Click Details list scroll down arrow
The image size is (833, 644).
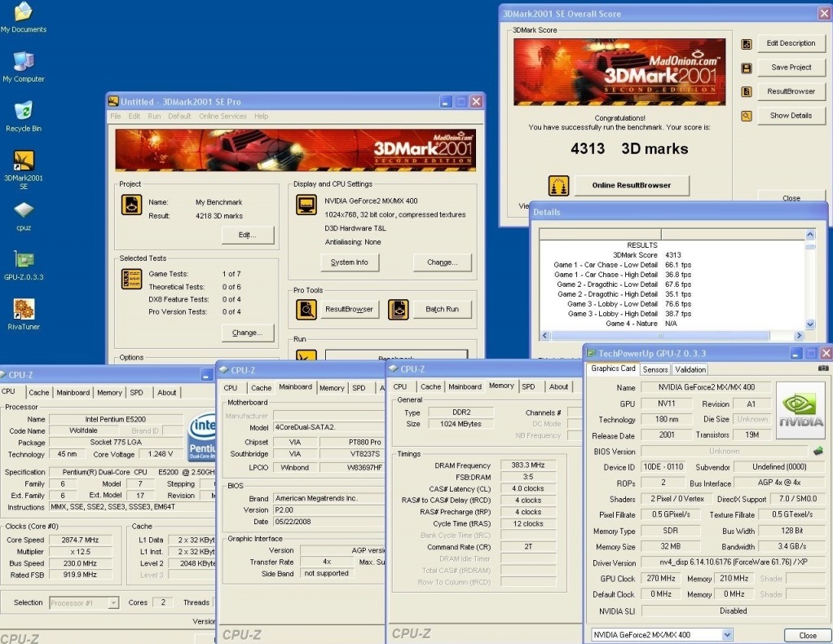[810, 324]
